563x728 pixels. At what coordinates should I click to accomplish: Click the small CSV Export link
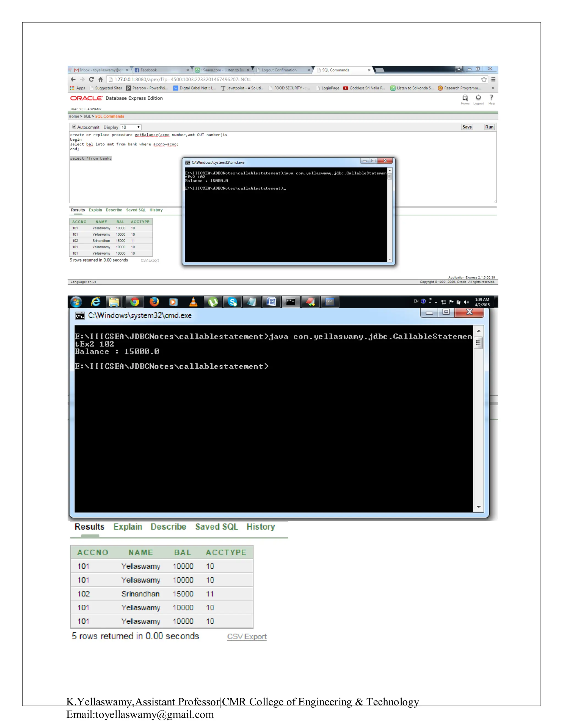pos(150,260)
